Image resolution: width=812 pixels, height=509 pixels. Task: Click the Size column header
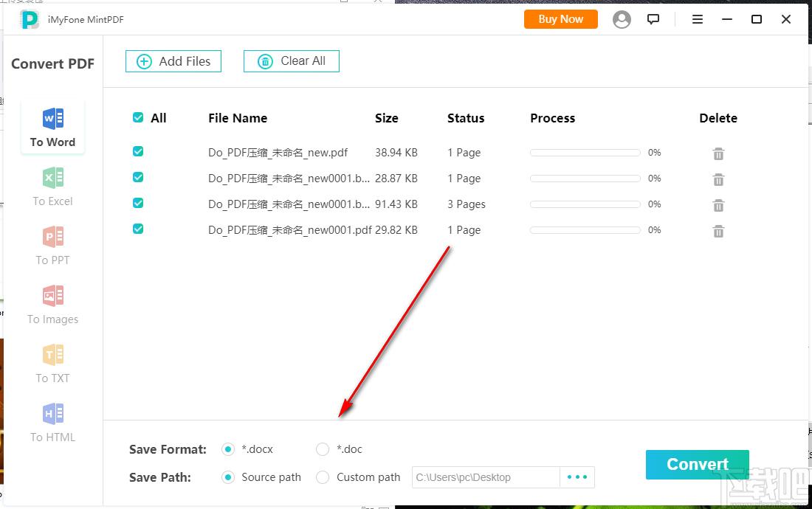click(x=386, y=118)
